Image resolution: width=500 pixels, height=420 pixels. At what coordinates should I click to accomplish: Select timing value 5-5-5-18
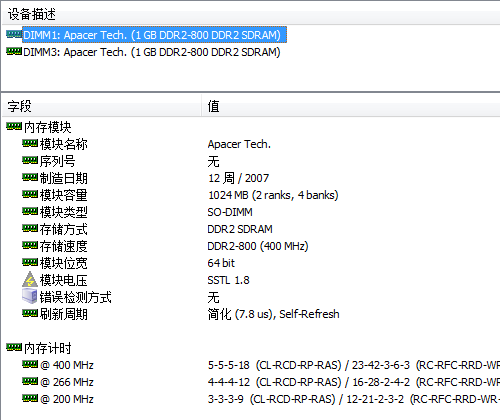coord(229,365)
